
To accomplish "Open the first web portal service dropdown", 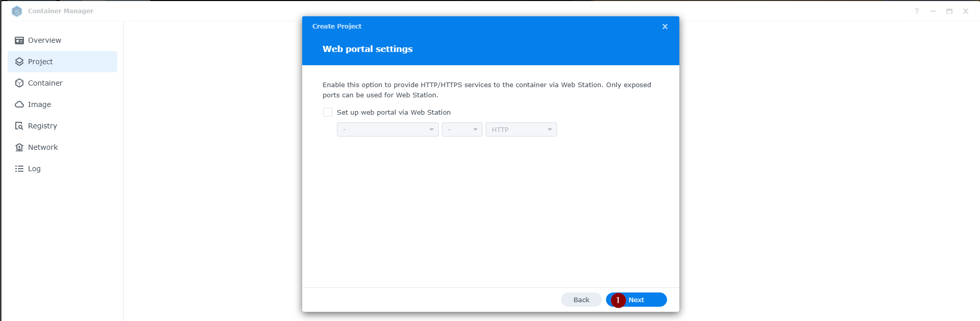I will (387, 129).
